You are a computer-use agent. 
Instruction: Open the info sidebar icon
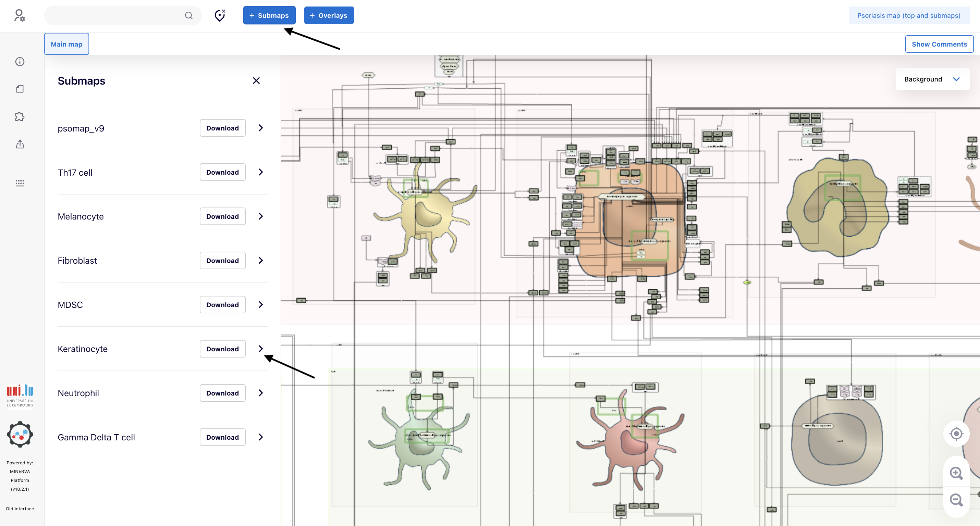[20, 62]
